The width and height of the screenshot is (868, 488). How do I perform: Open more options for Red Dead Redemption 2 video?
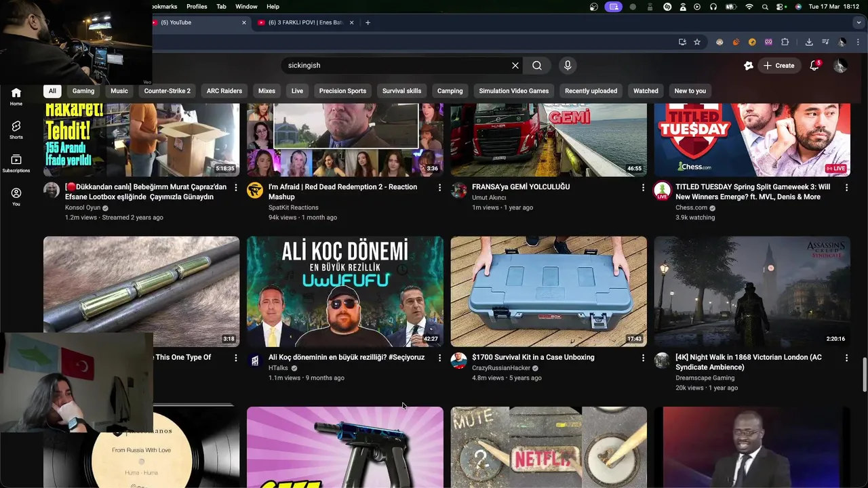(439, 187)
